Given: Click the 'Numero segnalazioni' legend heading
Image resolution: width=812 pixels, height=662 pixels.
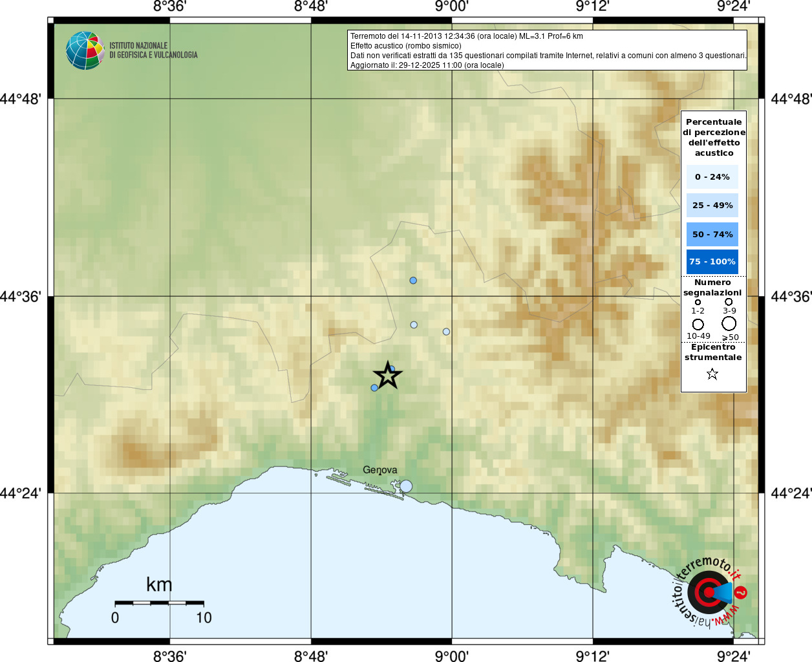Looking at the screenshot, I should click(712, 288).
